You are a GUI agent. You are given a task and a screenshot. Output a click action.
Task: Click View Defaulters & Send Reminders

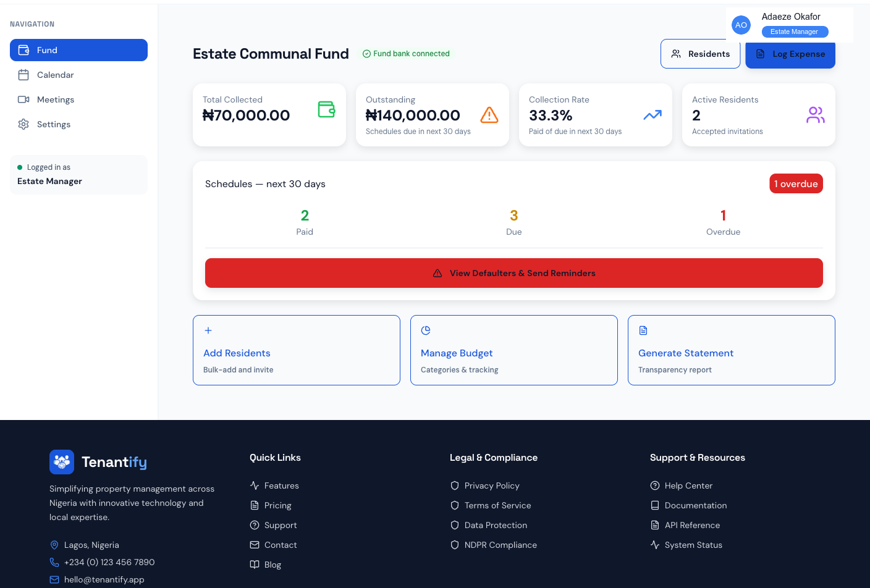pyautogui.click(x=514, y=273)
